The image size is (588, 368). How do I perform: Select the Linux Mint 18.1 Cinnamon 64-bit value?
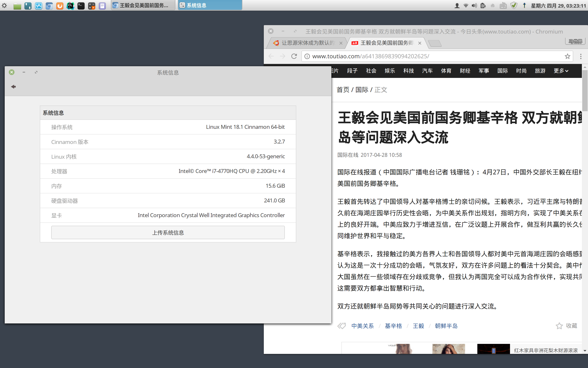[245, 127]
